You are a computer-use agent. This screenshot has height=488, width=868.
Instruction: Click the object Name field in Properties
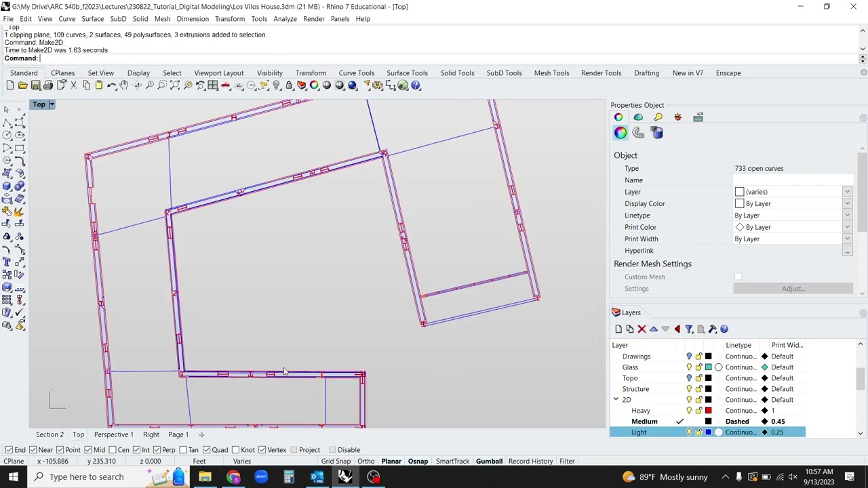[x=793, y=180]
